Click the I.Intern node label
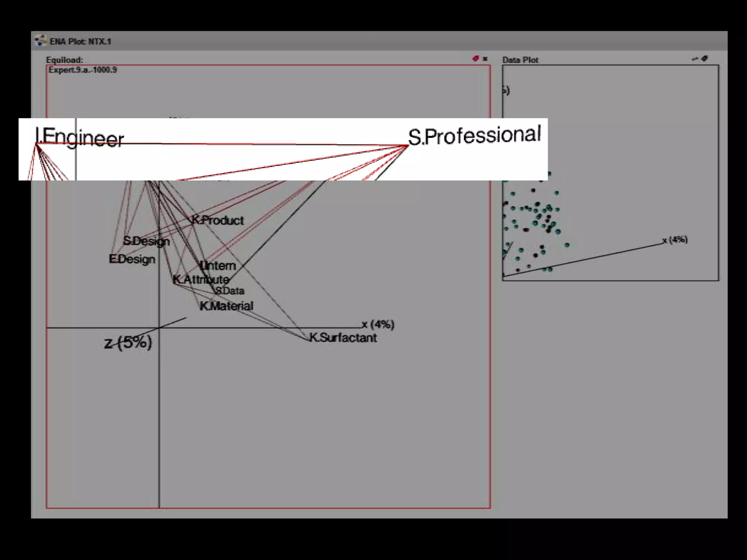The image size is (747, 560). point(218,265)
